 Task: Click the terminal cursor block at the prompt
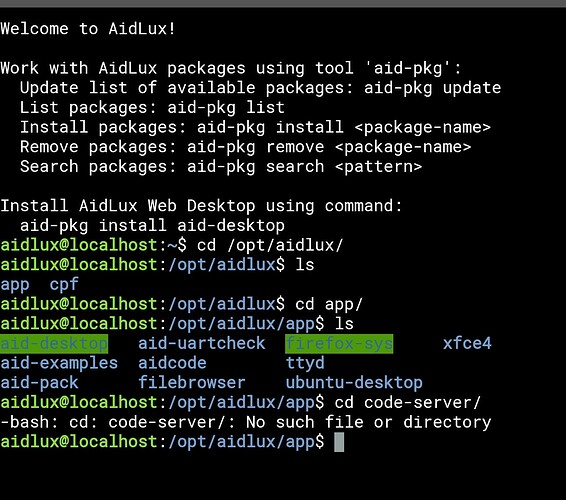339,442
